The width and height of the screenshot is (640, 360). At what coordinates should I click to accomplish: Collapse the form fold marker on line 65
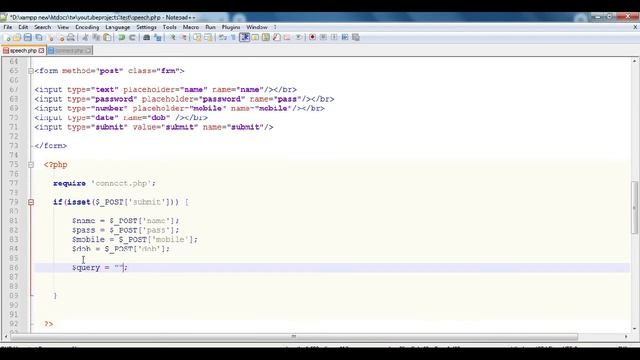pos(31,71)
